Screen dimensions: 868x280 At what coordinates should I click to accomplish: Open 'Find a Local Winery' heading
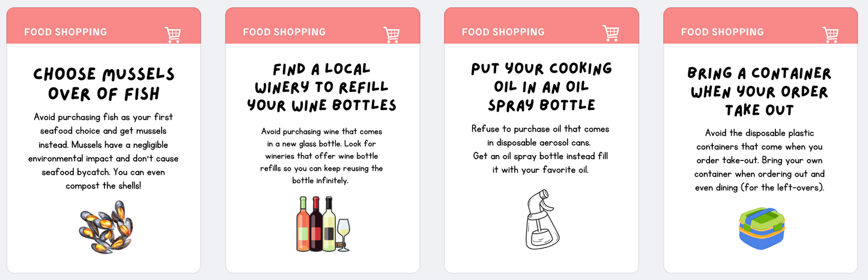[322, 87]
